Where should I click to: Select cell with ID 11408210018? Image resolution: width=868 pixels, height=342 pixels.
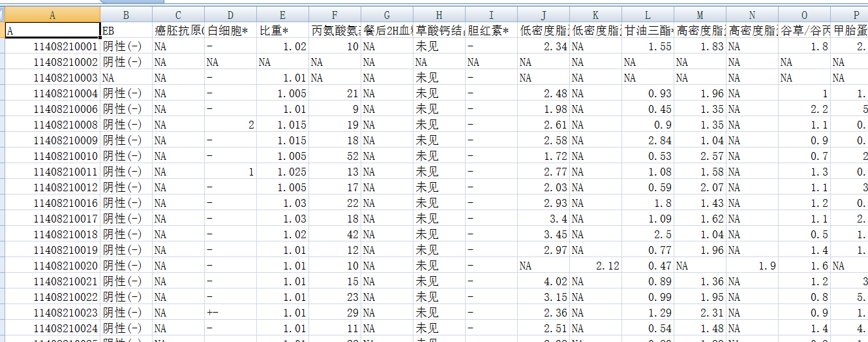click(52, 234)
